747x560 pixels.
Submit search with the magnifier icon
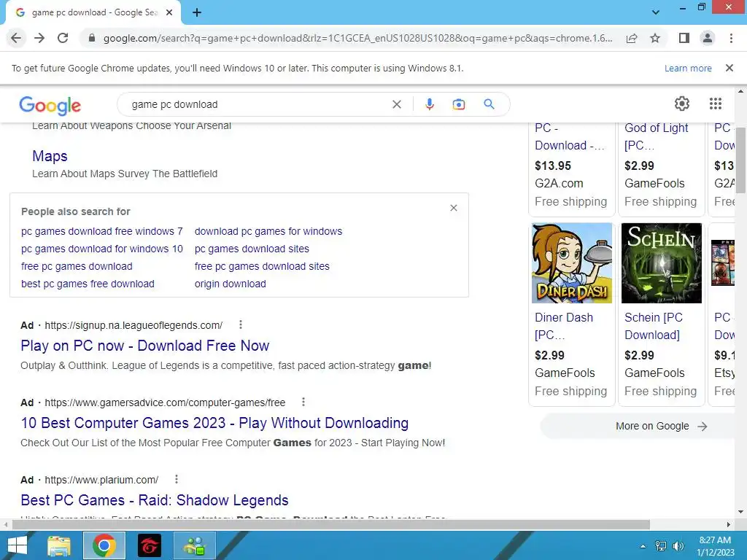coord(489,104)
